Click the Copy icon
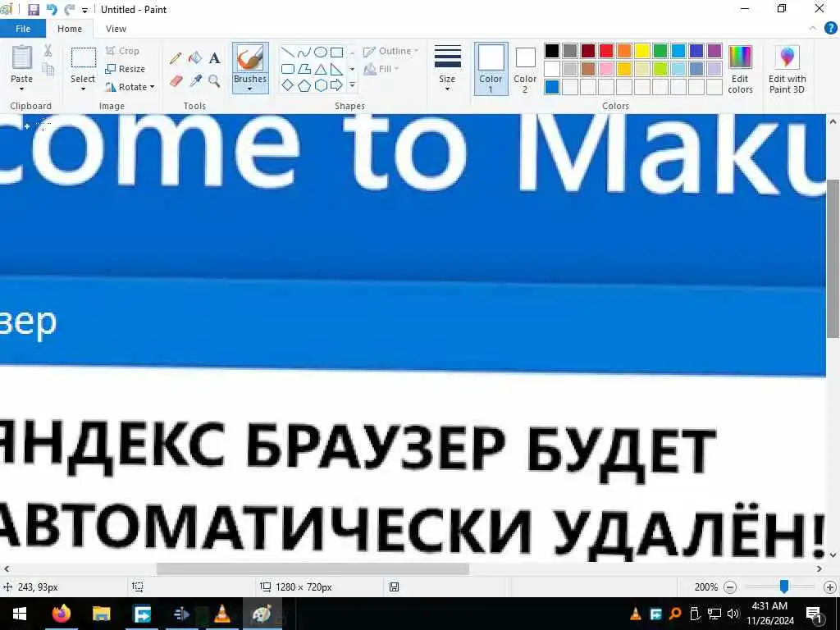The width and height of the screenshot is (840, 630). (48, 70)
